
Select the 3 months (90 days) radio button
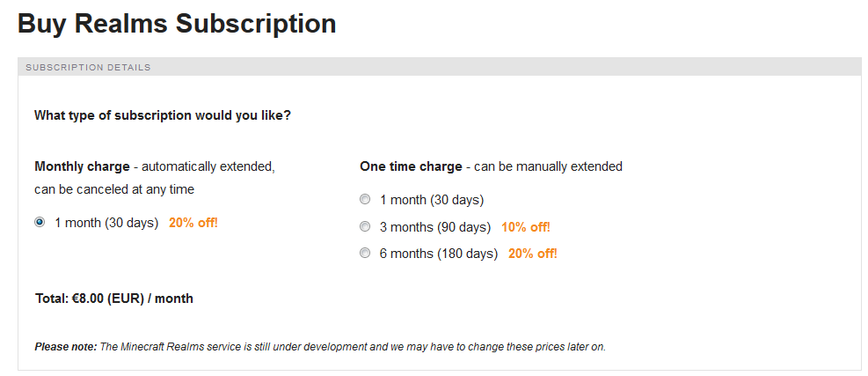pyautogui.click(x=365, y=227)
